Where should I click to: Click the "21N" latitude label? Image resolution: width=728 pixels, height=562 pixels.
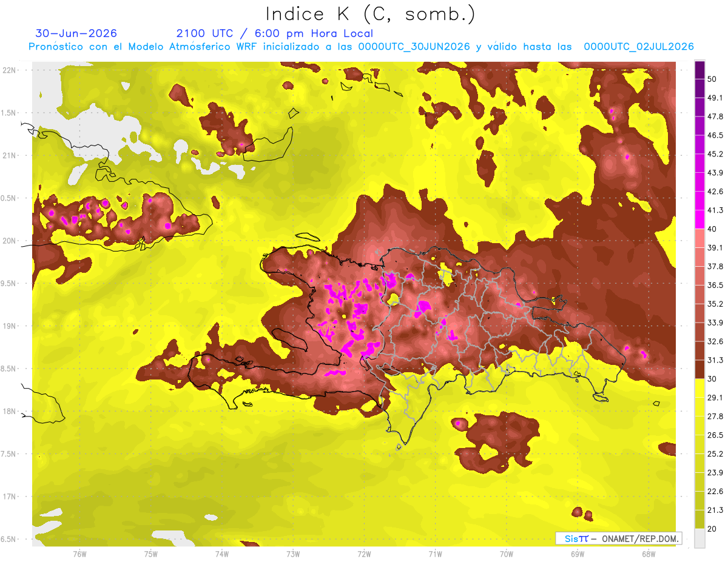10,155
